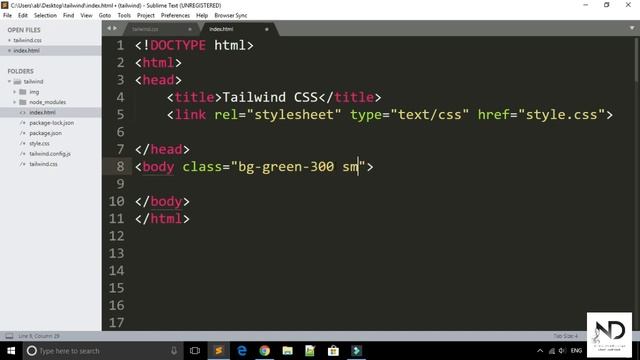This screenshot has height=360, width=640.
Task: Open the Tab Size 4 selector
Action: 565,336
